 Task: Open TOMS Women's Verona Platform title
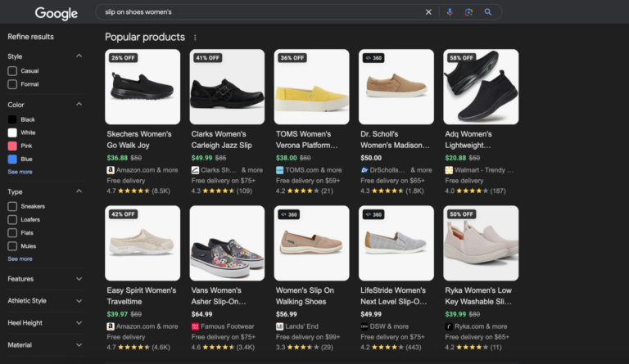[307, 139]
